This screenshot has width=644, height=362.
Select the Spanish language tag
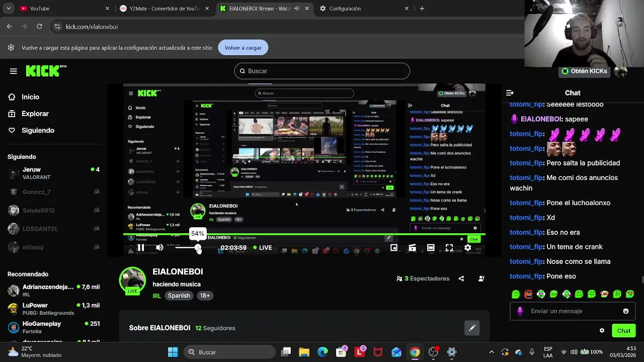179,296
